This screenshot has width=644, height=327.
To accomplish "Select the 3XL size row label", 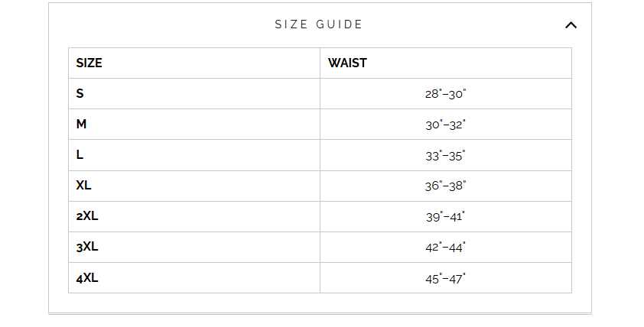I will click(87, 247).
